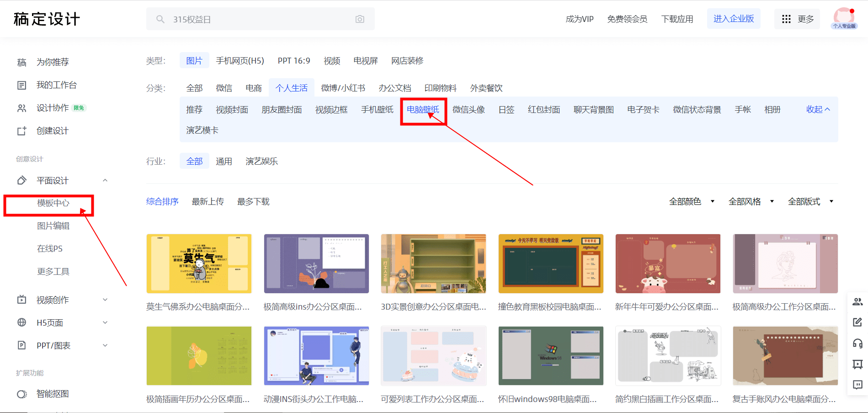The image size is (868, 413).
Task: Open 图片编辑 in the sidebar
Action: 53,226
